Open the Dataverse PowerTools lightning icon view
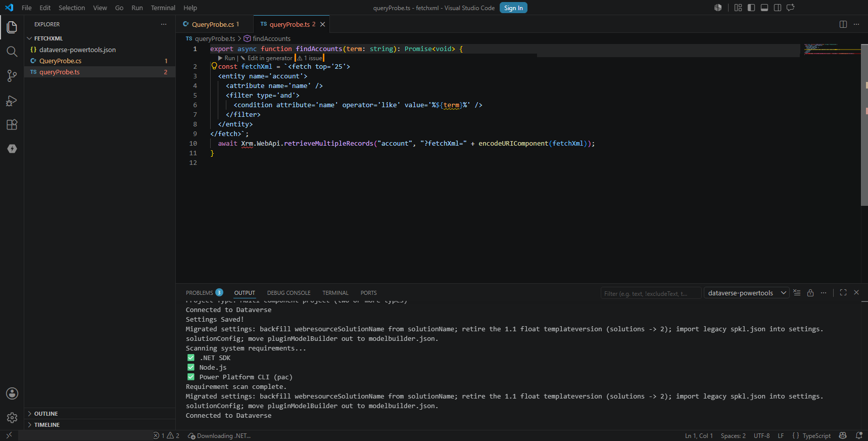 [12, 149]
